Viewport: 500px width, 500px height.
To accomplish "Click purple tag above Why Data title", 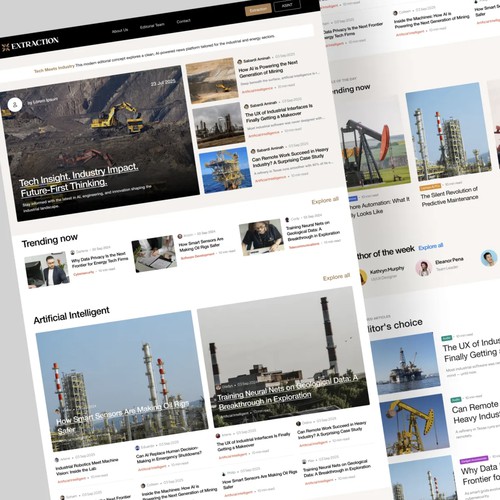I will click(474, 459).
